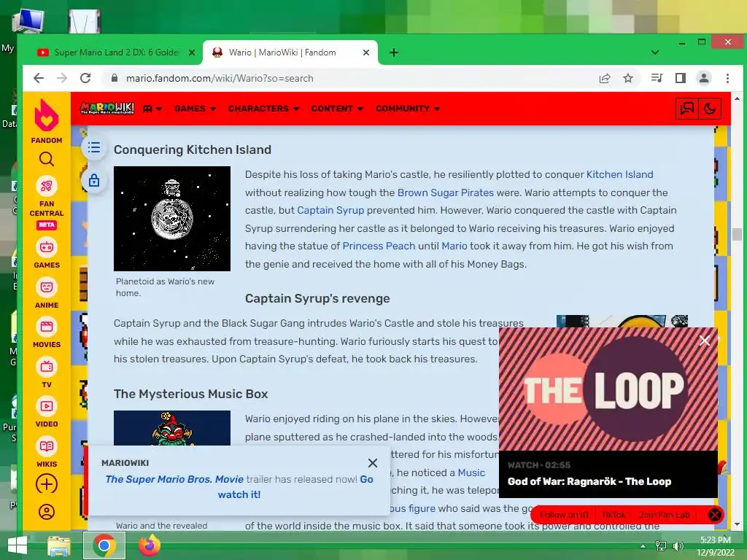
Task: Open Chrome three-dot menu
Action: (x=727, y=78)
